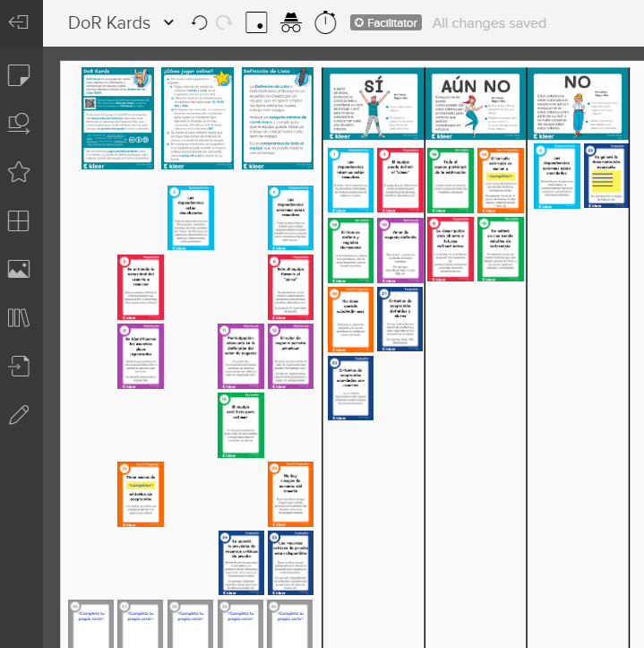This screenshot has height=648, width=644.
Task: Exit the board with the back arrow icon
Action: click(x=19, y=22)
